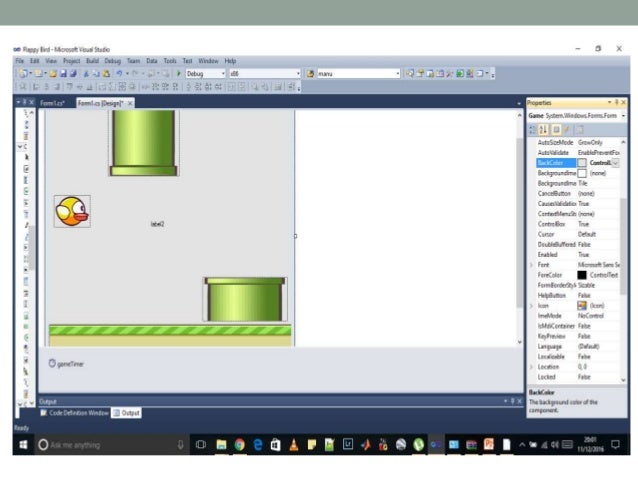Open the Windows action center icon
The width and height of the screenshot is (638, 479).
615,444
